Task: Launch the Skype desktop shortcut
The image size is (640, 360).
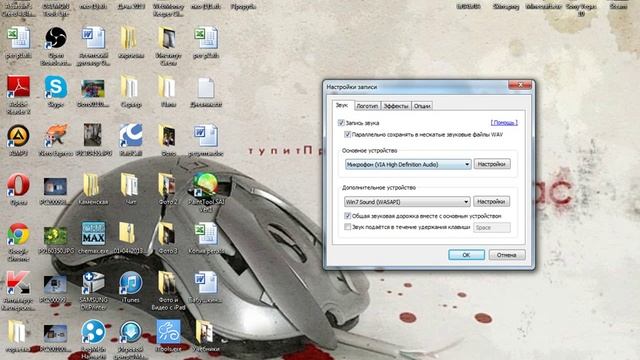Action: click(56, 88)
